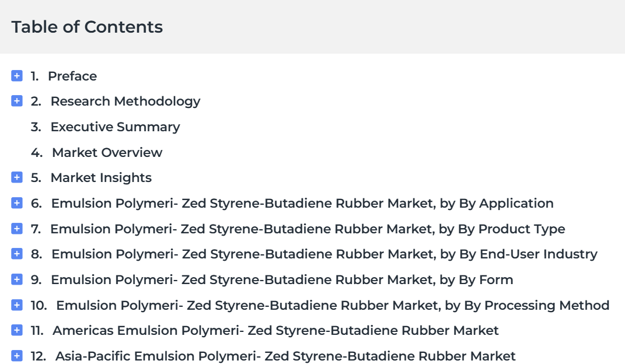Select the Market Insights entry text

[x=101, y=177]
